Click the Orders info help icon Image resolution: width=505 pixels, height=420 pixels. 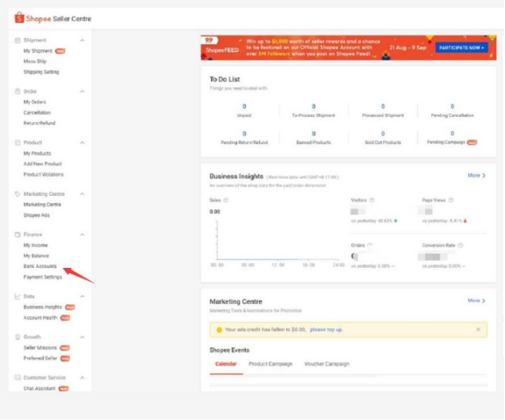tap(370, 245)
